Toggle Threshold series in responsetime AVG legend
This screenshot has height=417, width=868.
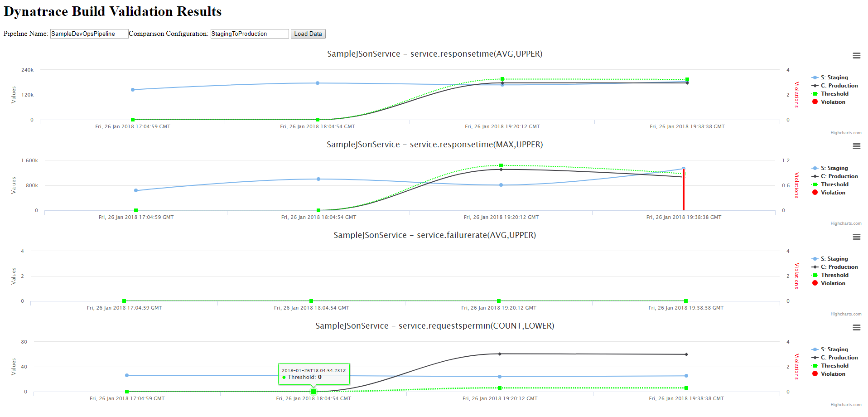(830, 94)
